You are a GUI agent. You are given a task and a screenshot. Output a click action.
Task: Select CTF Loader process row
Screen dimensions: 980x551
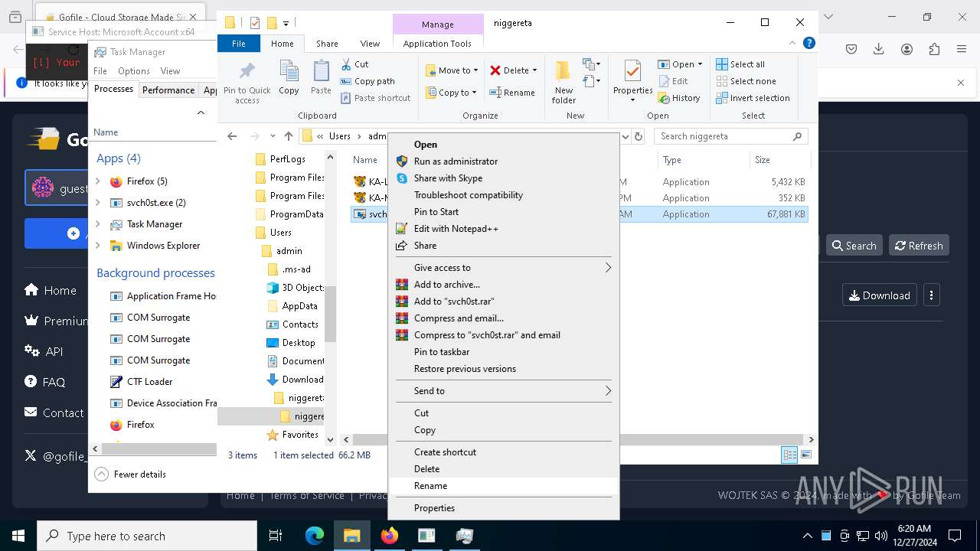[153, 382]
